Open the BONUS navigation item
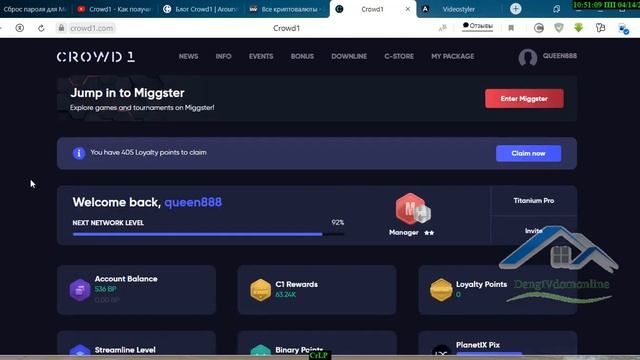640x360 pixels. [302, 56]
